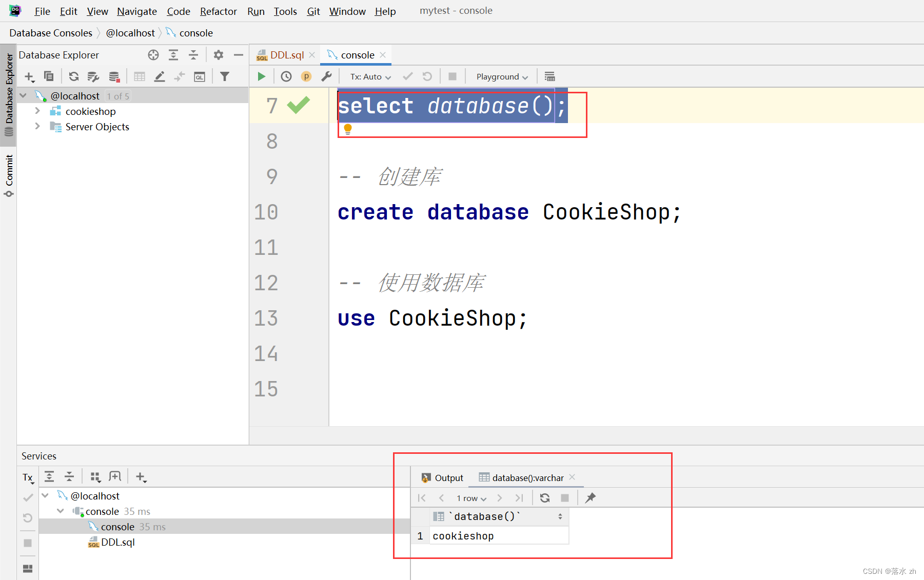Image resolution: width=924 pixels, height=580 pixels.
Task: Open the Refactor menu
Action: [x=219, y=11]
